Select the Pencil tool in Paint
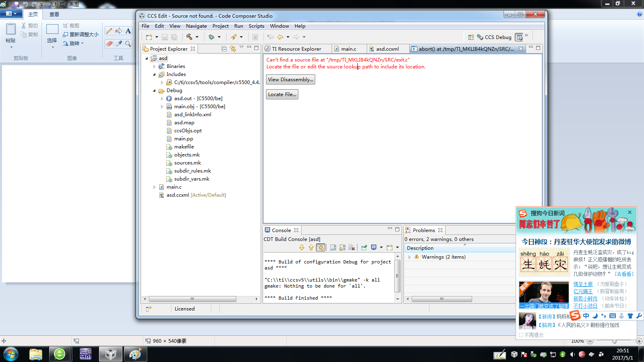The height and width of the screenshot is (362, 644). [x=109, y=31]
